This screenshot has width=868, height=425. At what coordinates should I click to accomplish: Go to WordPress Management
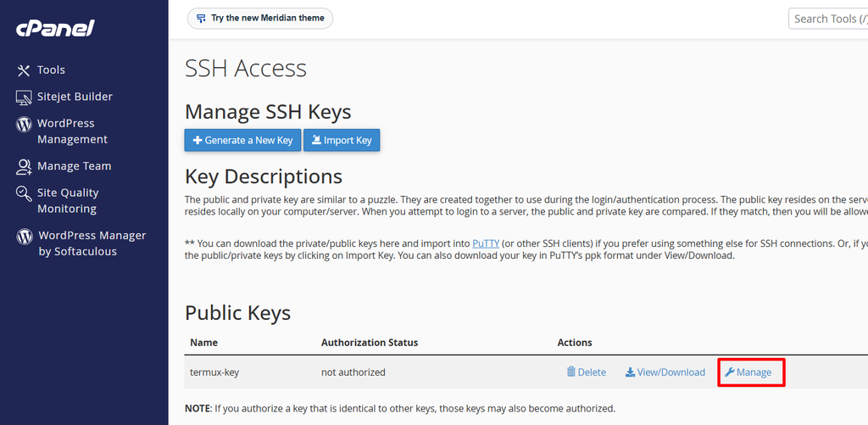point(73,131)
